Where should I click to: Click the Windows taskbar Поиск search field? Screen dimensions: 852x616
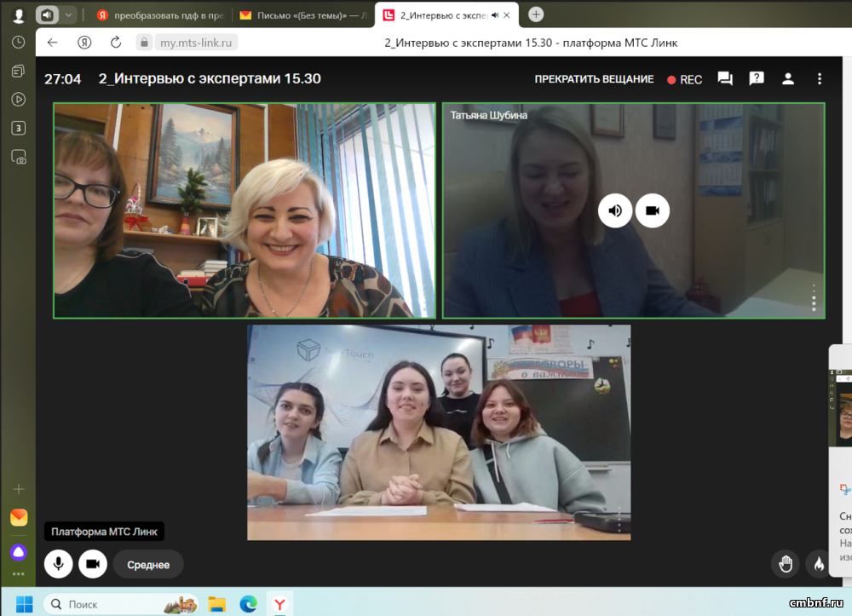(119, 604)
